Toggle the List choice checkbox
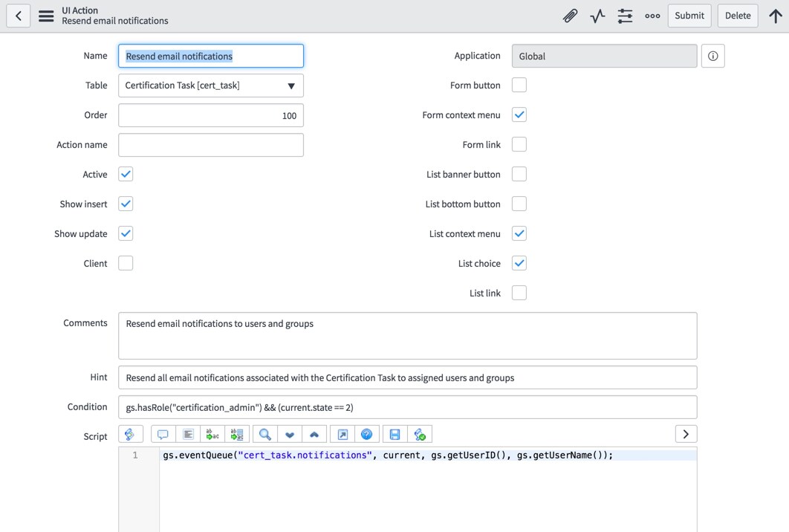The height and width of the screenshot is (532, 789). [x=519, y=263]
